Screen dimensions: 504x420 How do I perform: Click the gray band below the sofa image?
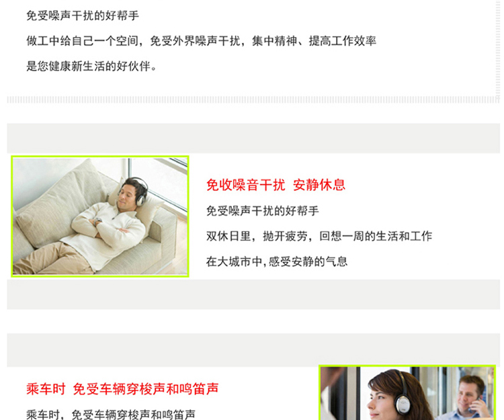coord(253,294)
